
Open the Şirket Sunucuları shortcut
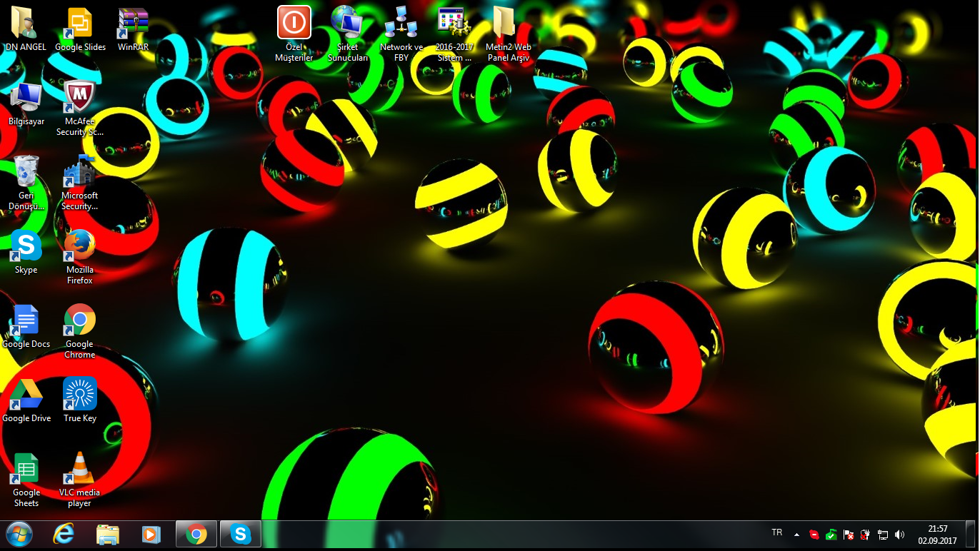348,34
